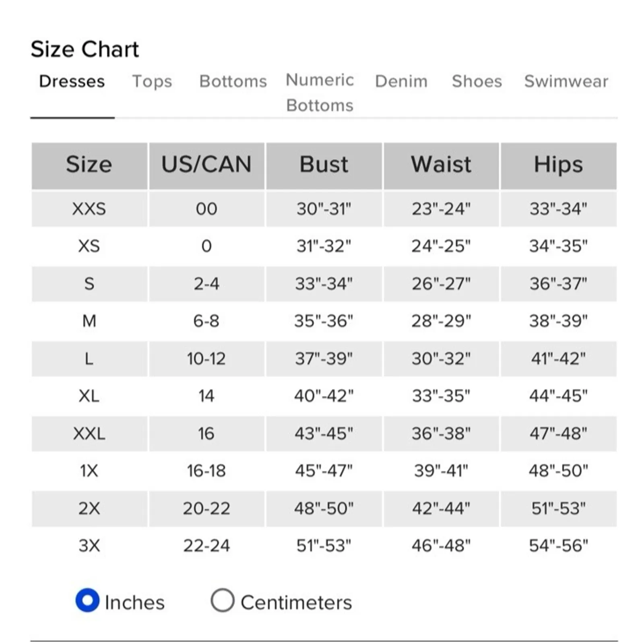Click the Size Chart heading
This screenshot has width=644, height=644.
85,50
